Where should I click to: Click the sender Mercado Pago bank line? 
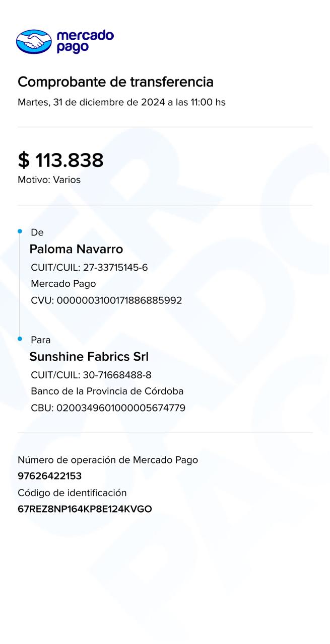click(63, 284)
